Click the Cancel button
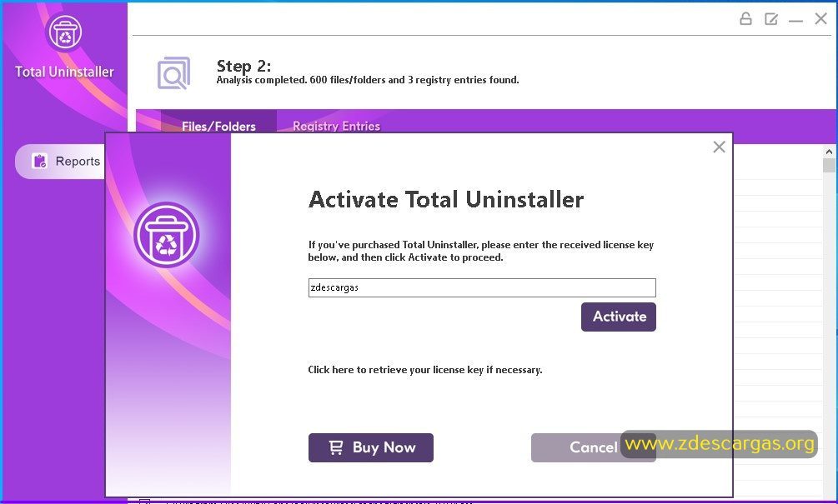This screenshot has height=504, width=838. click(593, 447)
